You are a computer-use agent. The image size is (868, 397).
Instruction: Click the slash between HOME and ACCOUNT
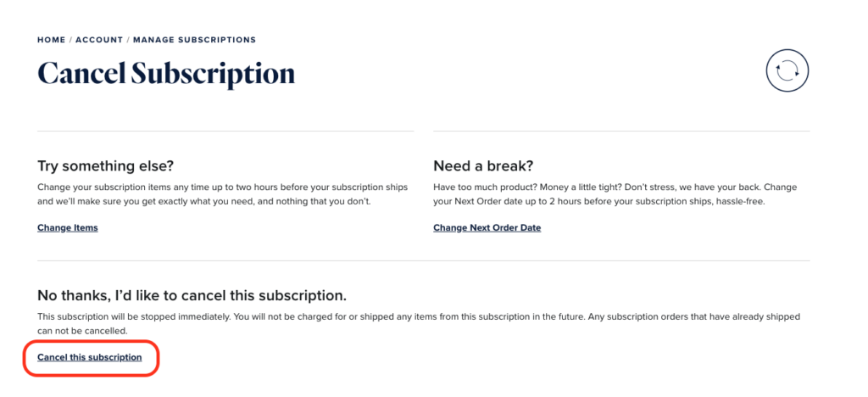point(71,40)
